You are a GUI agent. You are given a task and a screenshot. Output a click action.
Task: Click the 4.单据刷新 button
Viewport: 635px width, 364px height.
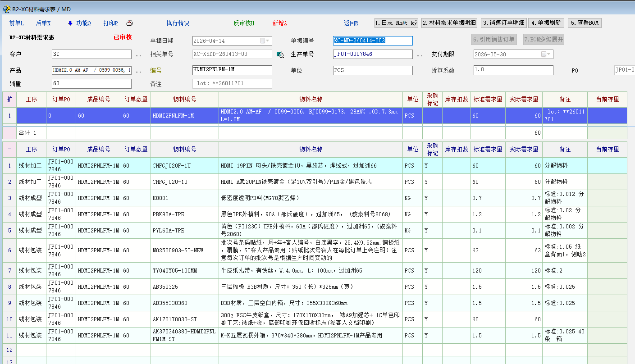coord(546,23)
